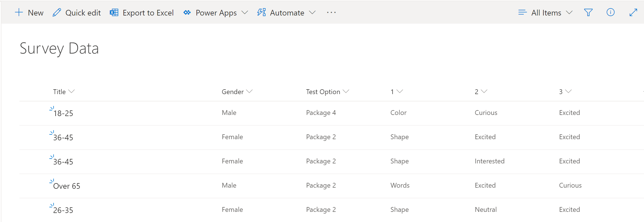Click the Power Apps icon
This screenshot has height=222, width=644.
point(187,12)
